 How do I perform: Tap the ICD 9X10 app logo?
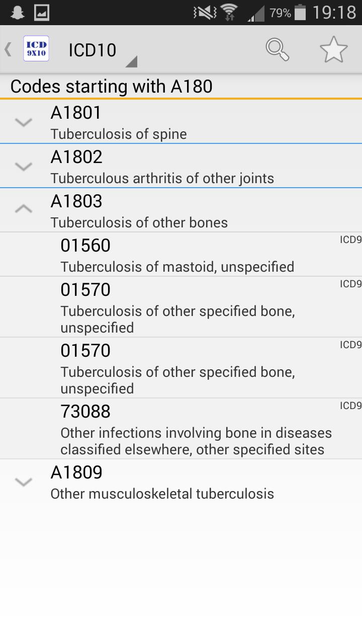tap(36, 49)
